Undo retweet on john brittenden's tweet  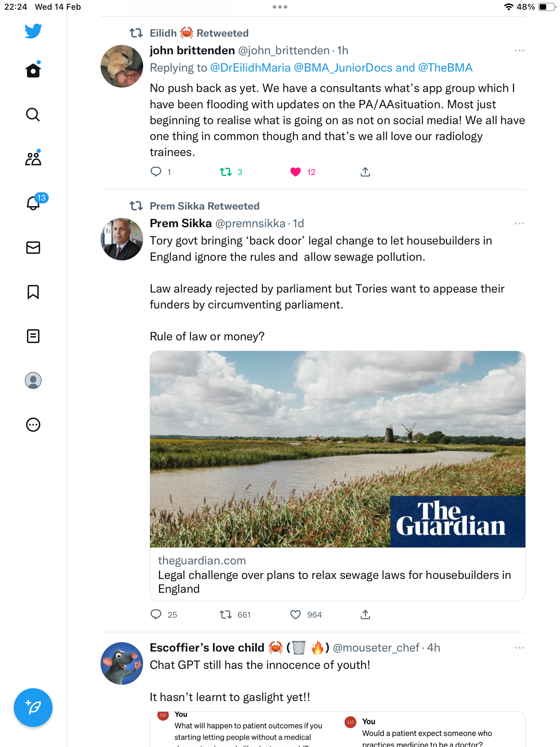pos(226,172)
